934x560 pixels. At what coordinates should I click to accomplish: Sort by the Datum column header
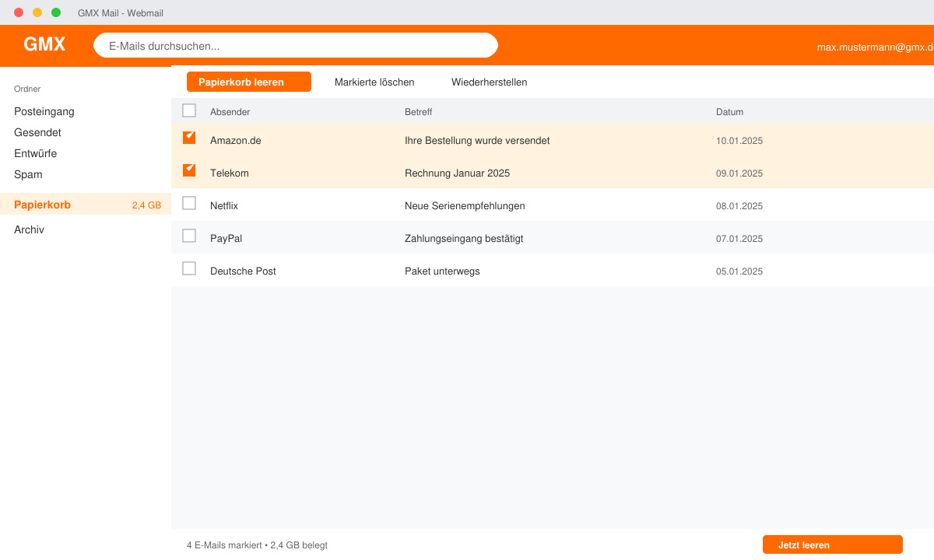[x=729, y=112]
